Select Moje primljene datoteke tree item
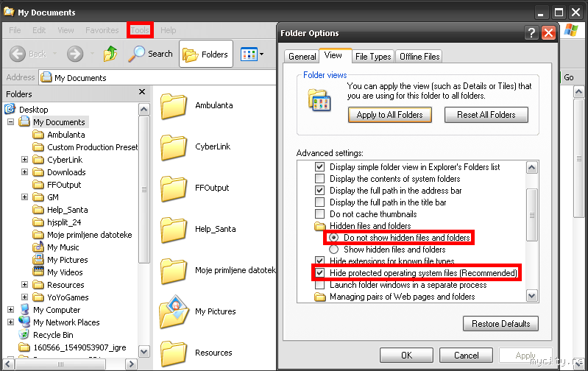The image size is (588, 371). (82, 235)
